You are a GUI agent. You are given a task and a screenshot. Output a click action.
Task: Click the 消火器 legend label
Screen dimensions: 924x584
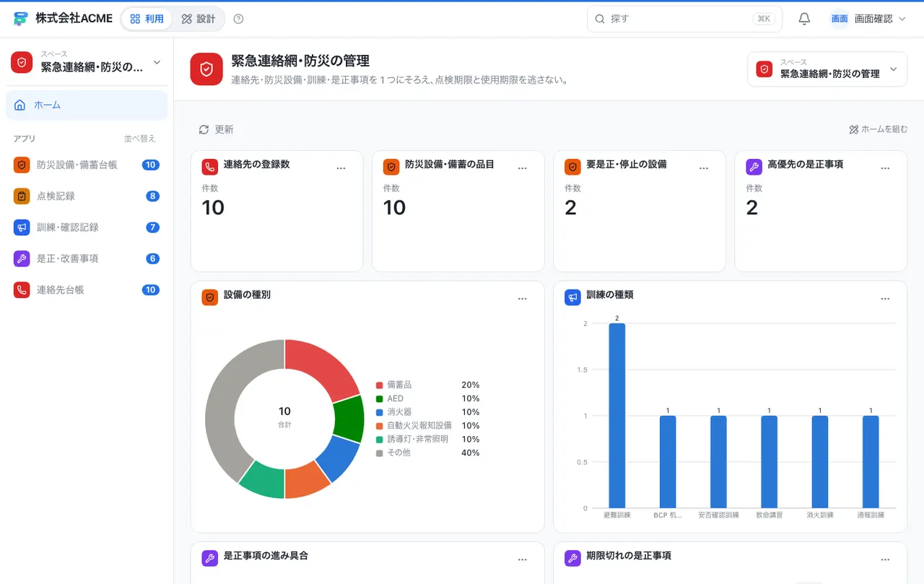click(x=399, y=412)
